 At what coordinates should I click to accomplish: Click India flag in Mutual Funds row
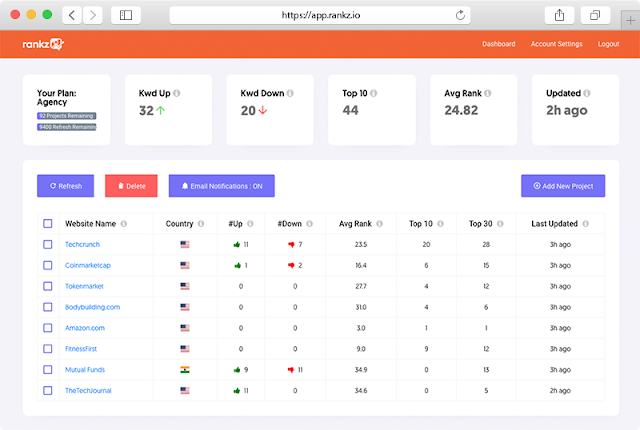click(x=185, y=370)
